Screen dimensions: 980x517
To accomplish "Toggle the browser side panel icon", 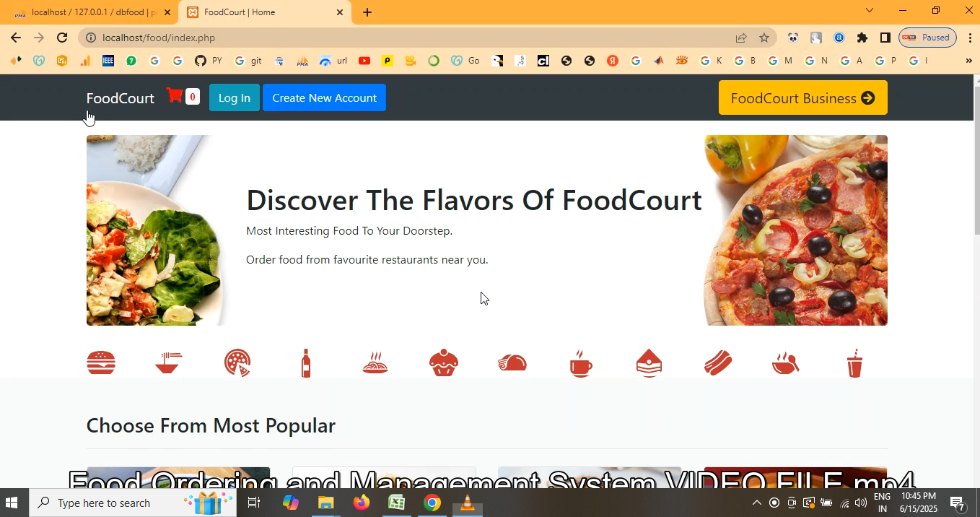I will [x=885, y=38].
